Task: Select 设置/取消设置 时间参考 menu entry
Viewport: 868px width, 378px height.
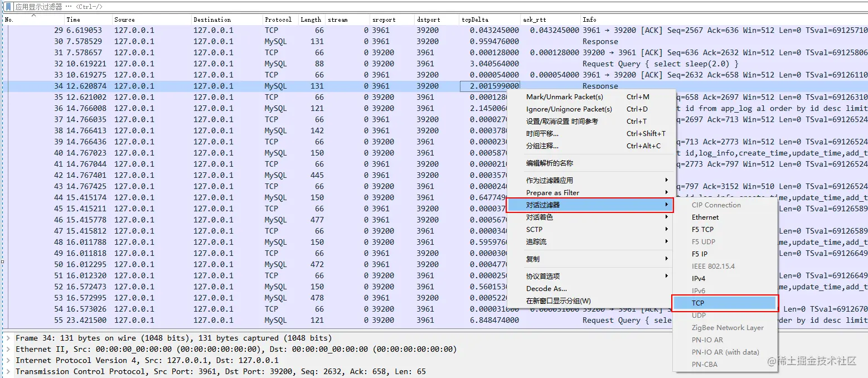Action: click(x=590, y=122)
